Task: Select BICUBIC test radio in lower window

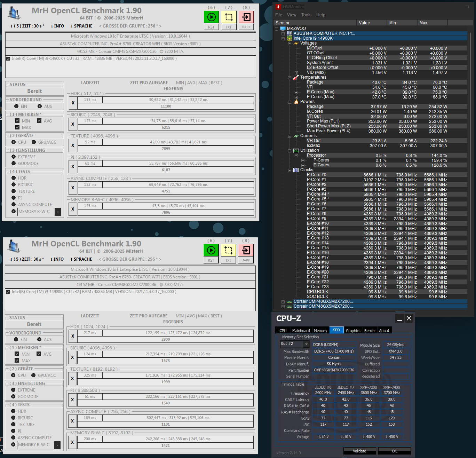Action: 13,418
